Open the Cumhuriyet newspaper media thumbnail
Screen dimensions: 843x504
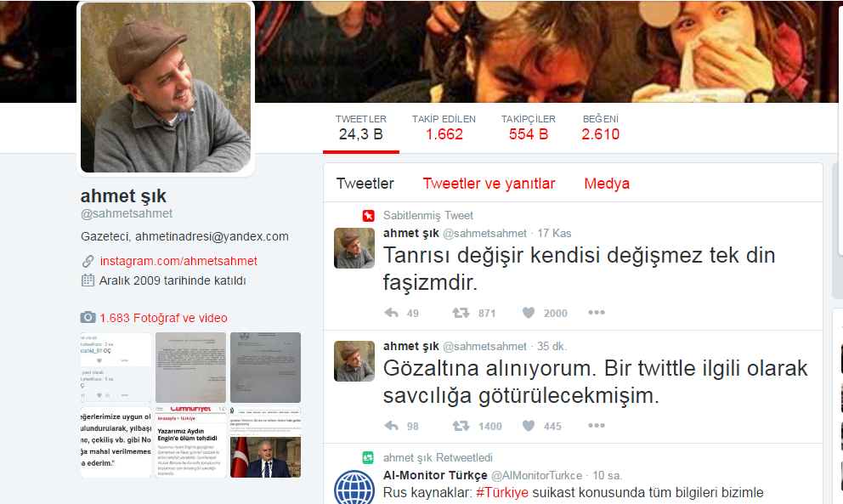(190, 442)
